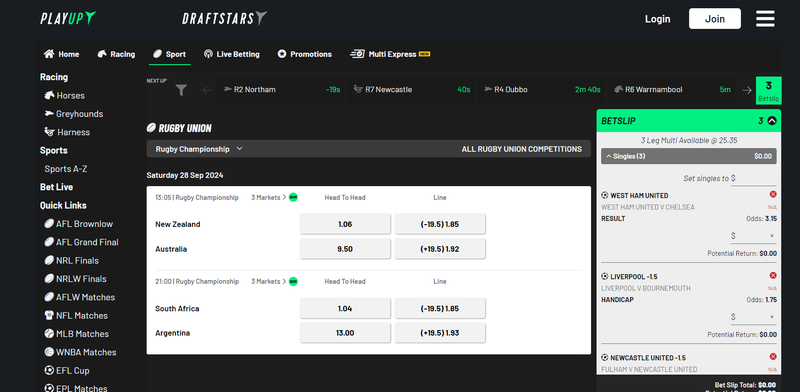Click the Draftstars logo
Screen dimensions: 800x392
(x=224, y=19)
